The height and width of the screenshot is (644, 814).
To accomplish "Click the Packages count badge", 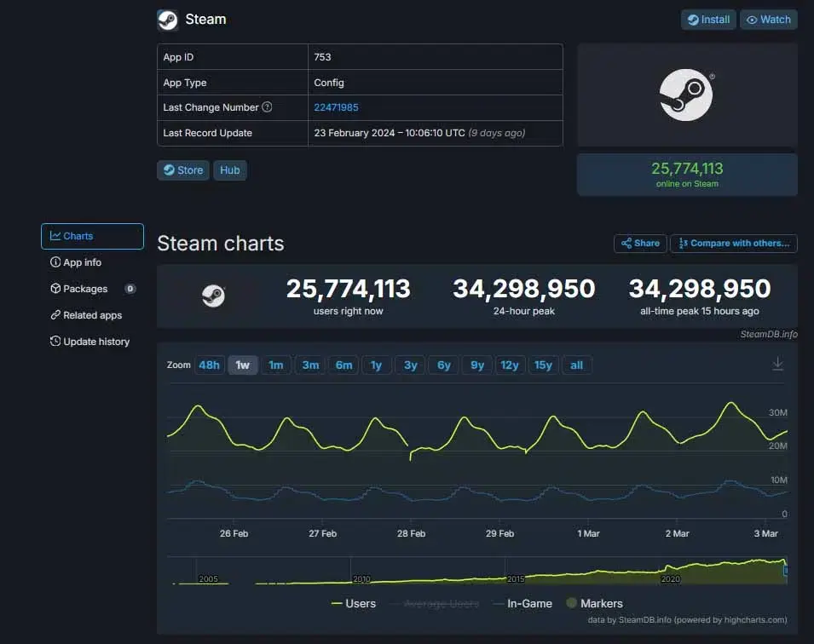I will coord(130,289).
